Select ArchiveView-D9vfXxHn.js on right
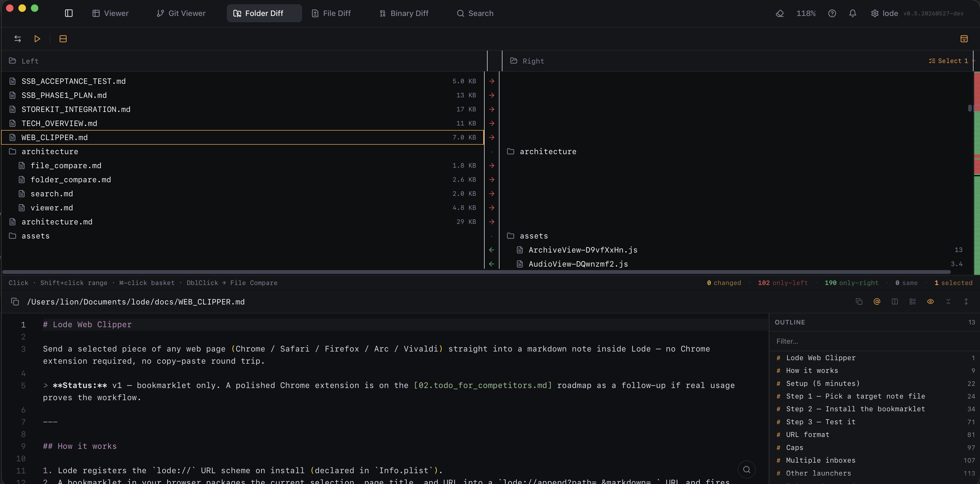Image resolution: width=980 pixels, height=484 pixels. point(736,250)
